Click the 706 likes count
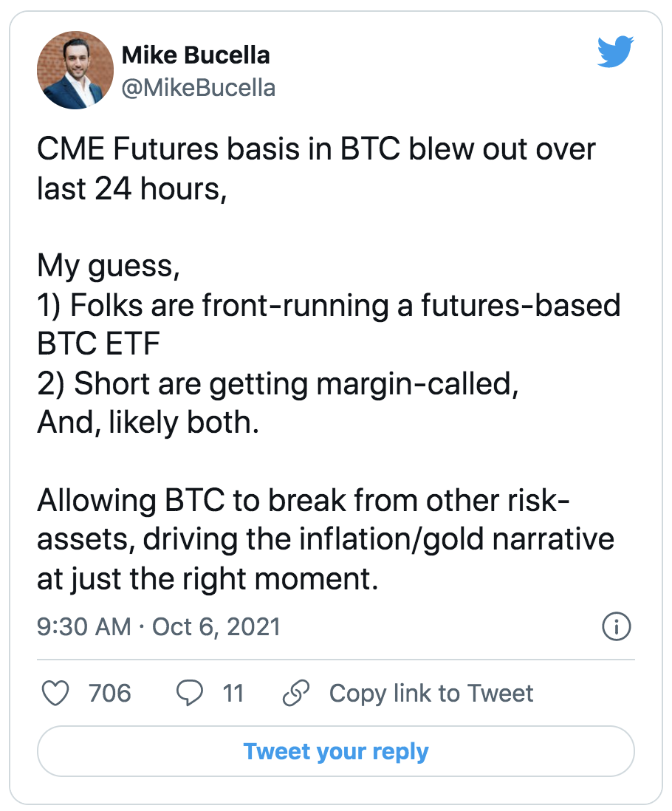The height and width of the screenshot is (811, 672). coord(109,693)
